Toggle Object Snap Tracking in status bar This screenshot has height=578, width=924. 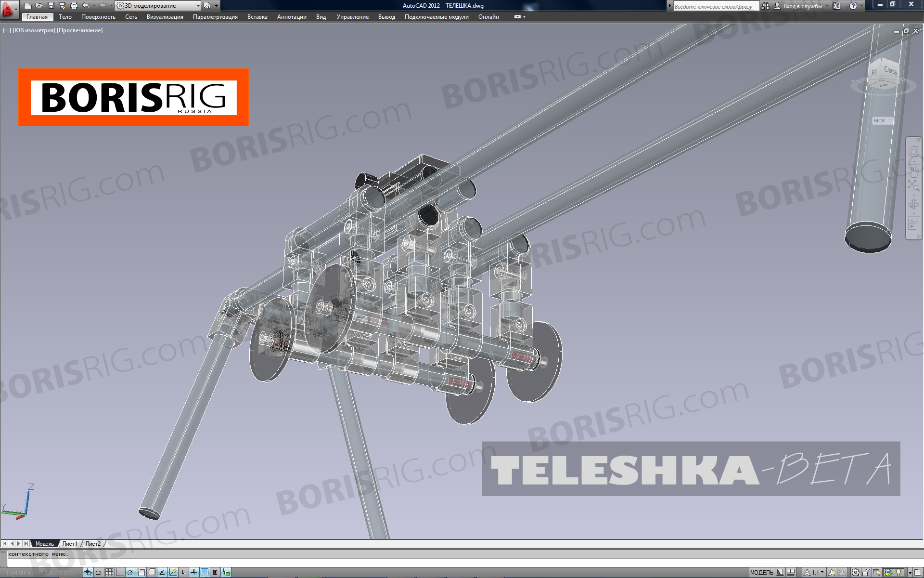coord(162,572)
